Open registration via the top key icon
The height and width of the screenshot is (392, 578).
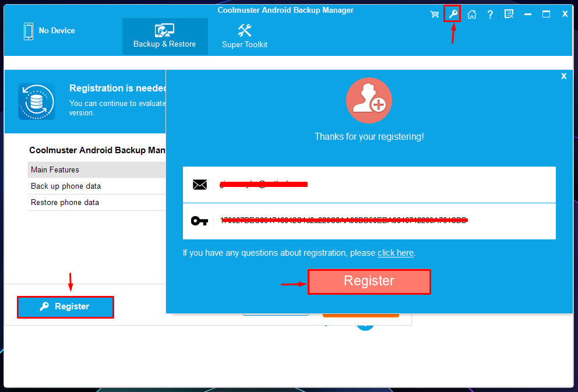453,14
